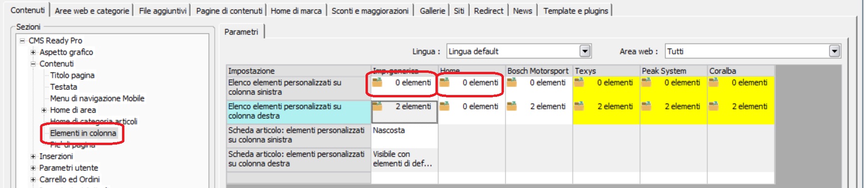Image resolution: width=868 pixels, height=188 pixels.
Task: Expand the Carrello ed Ordini node
Action: (x=33, y=179)
